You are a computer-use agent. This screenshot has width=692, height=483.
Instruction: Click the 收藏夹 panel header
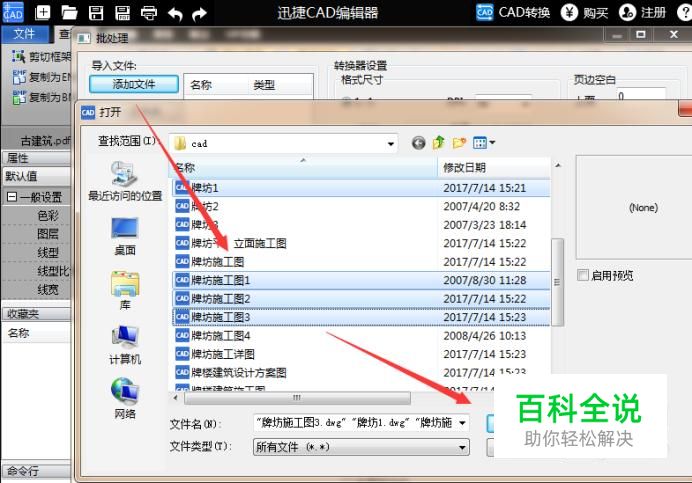point(36,314)
